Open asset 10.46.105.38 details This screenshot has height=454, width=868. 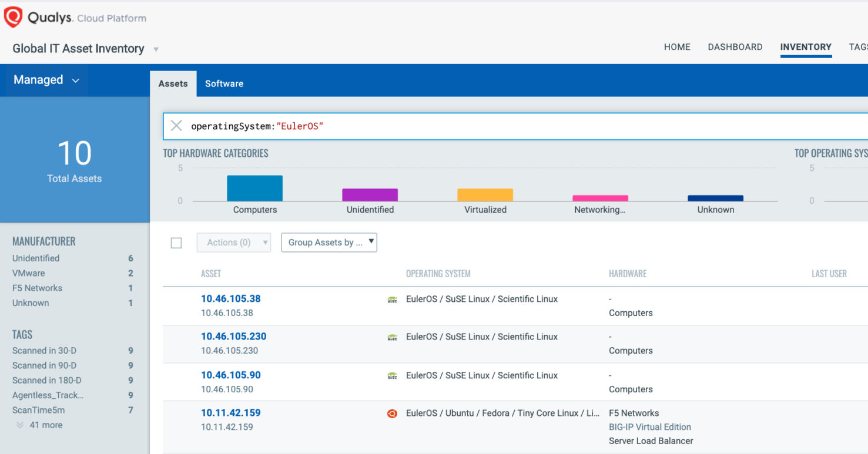click(x=230, y=298)
